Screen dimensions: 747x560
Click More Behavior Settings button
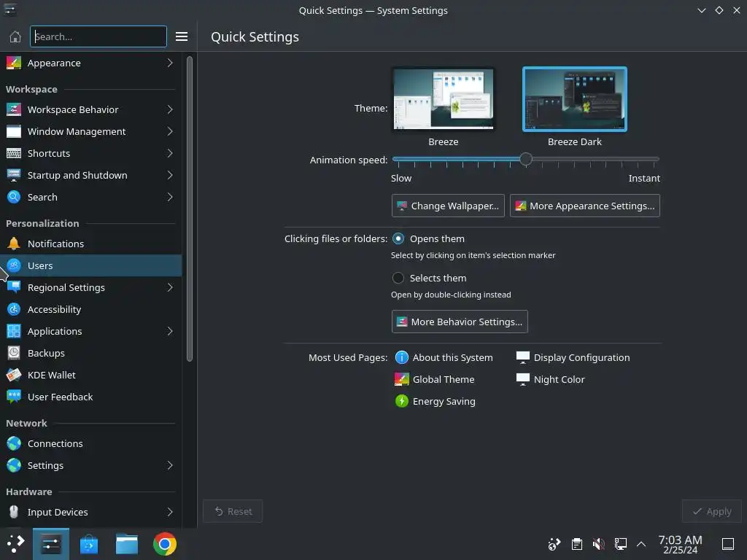pyautogui.click(x=460, y=322)
